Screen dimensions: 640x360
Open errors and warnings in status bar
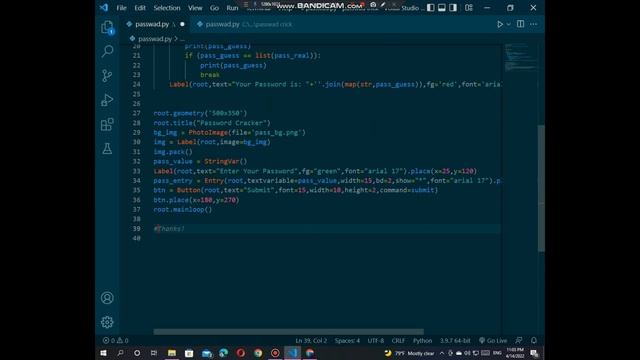(x=116, y=340)
